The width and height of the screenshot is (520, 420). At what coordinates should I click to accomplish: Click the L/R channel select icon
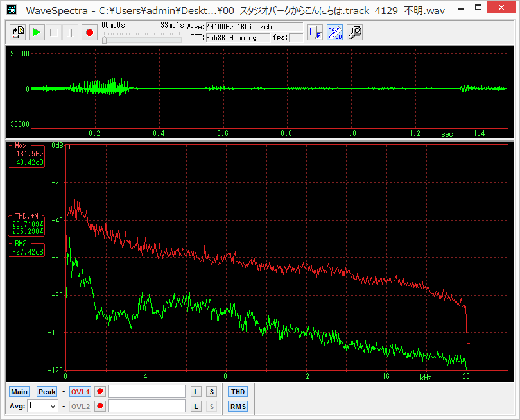315,32
